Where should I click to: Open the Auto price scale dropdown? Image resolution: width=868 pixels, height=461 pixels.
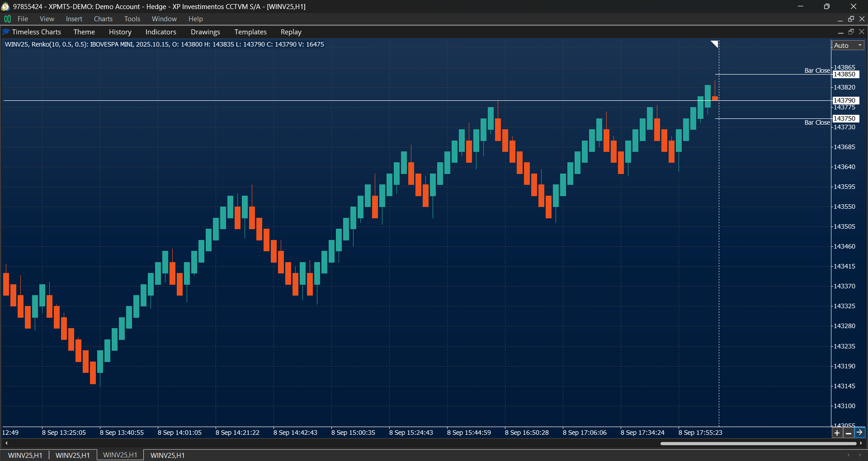tap(847, 45)
